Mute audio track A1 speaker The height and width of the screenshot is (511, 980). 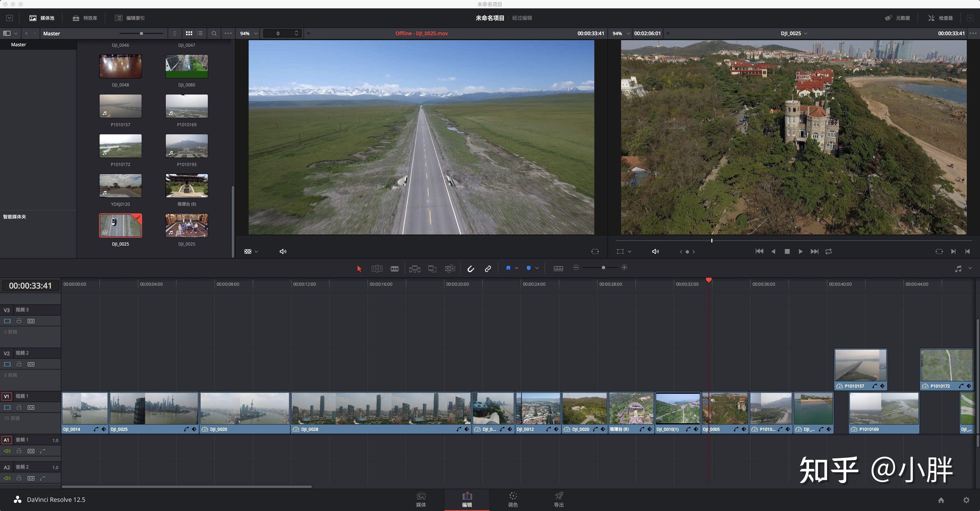[x=7, y=451]
